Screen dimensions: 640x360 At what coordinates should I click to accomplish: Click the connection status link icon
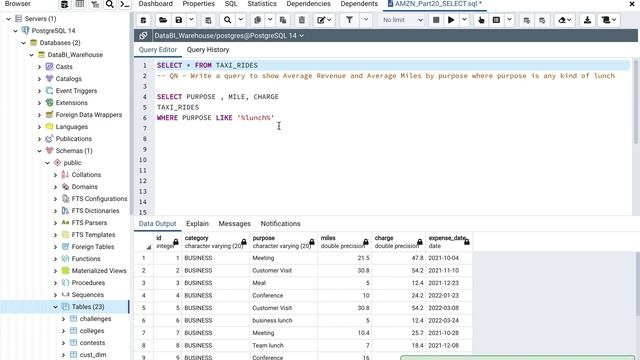click(143, 36)
